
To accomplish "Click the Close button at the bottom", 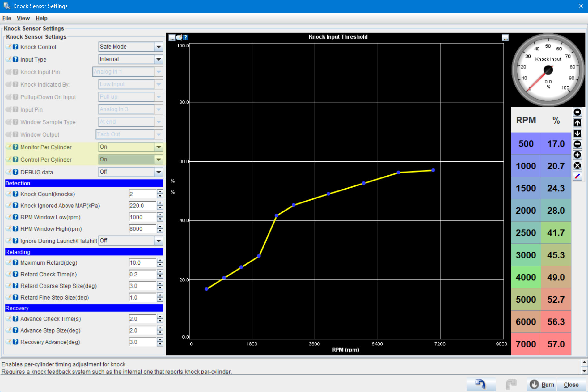I will tap(571, 385).
